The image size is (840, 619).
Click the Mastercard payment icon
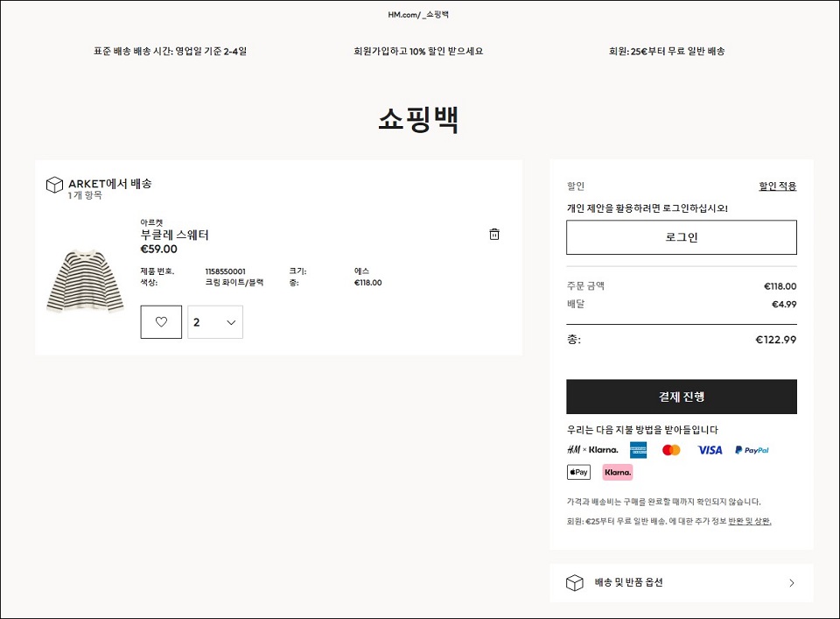click(671, 450)
